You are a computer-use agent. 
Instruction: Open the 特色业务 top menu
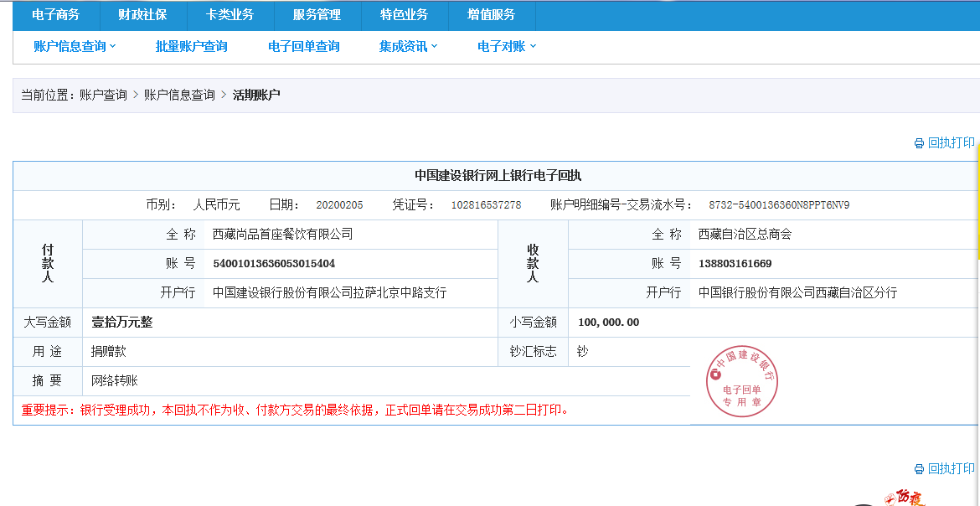(405, 15)
